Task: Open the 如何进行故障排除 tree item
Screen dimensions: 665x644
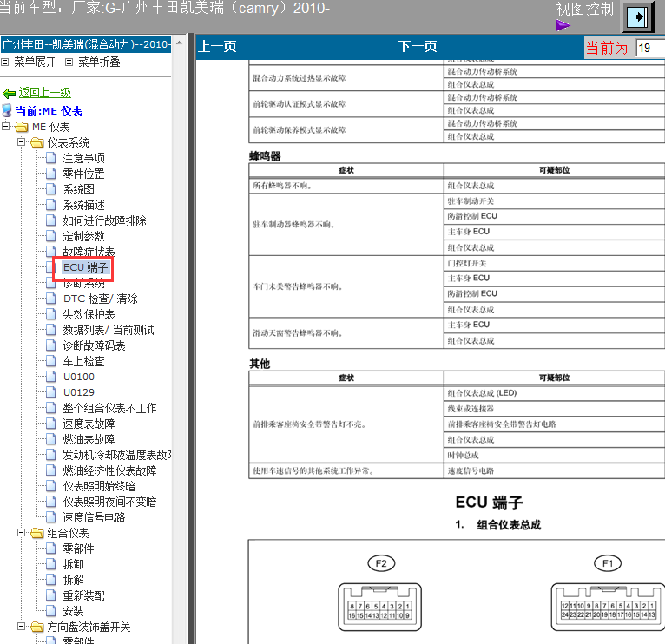Action: (105, 220)
